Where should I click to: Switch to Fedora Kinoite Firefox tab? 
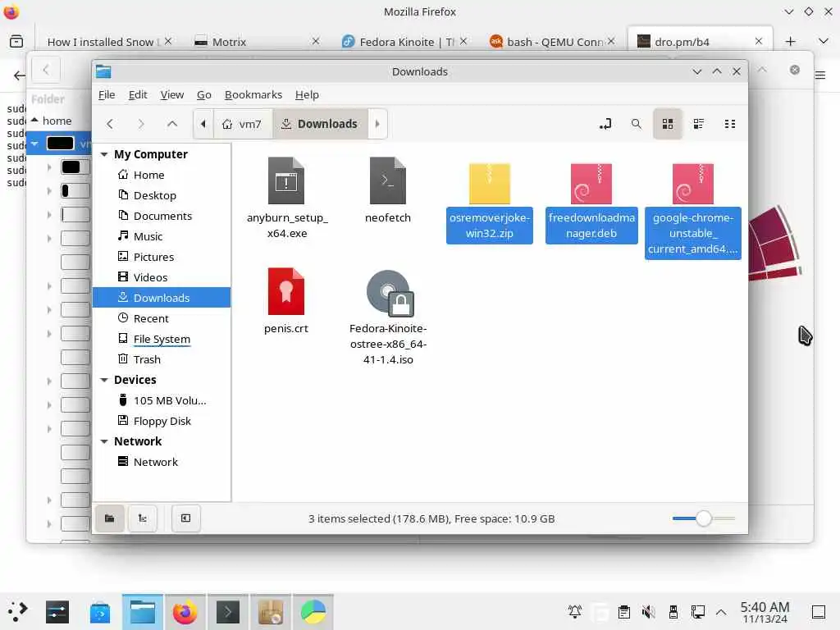pos(404,41)
